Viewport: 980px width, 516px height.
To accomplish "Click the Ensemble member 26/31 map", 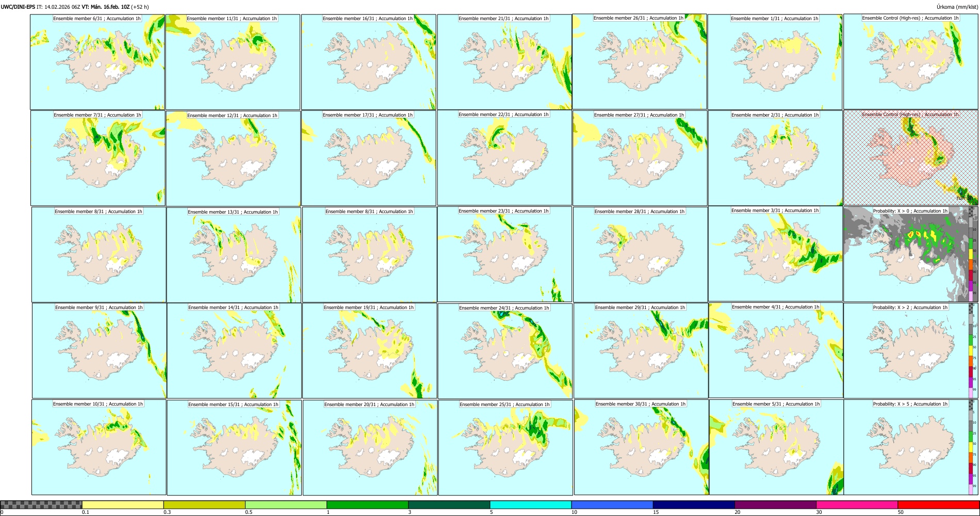I will pos(640,61).
